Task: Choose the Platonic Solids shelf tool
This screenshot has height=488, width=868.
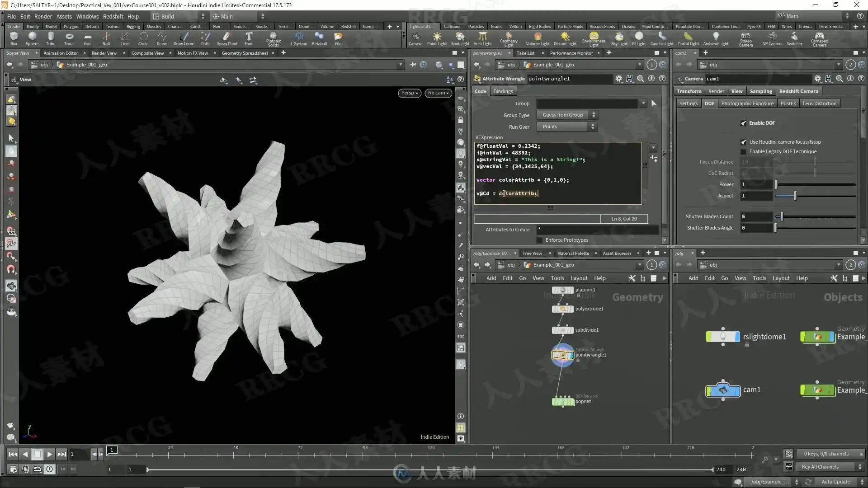Action: (x=273, y=39)
